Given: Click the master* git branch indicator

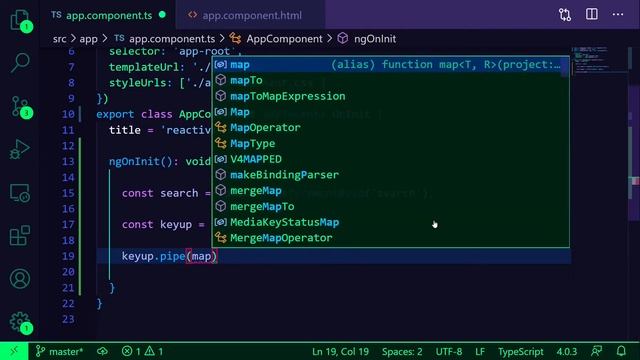Looking at the screenshot, I should [59, 351].
